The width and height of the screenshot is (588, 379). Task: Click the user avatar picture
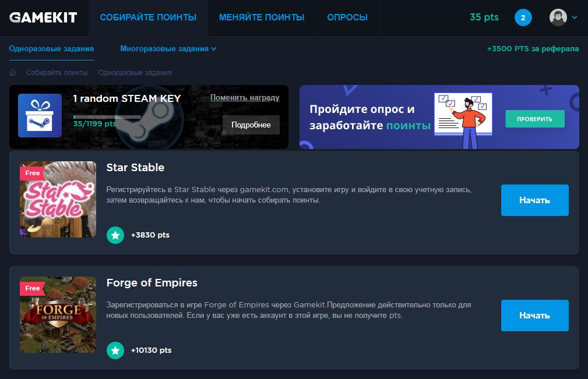click(x=558, y=17)
